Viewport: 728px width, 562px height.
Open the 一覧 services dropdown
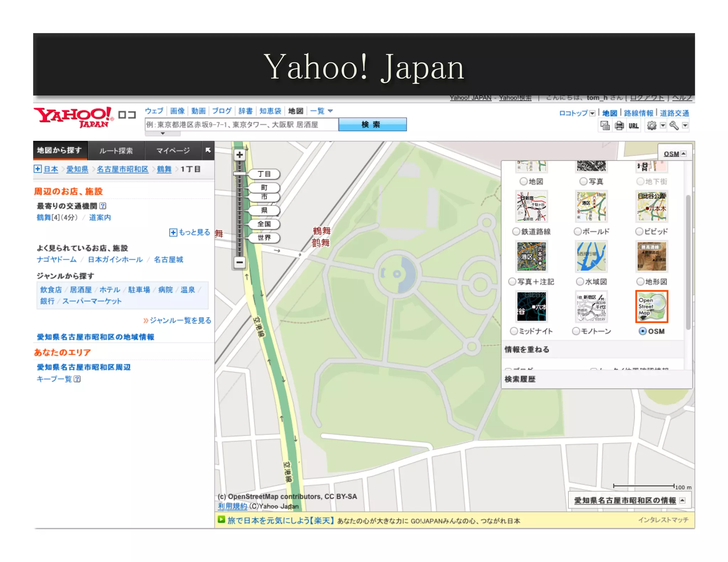(x=321, y=111)
